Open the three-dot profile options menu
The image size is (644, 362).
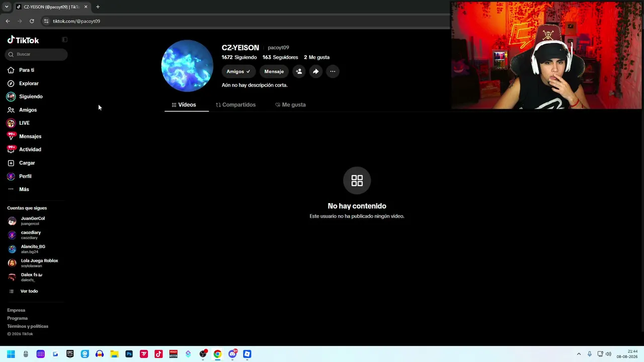(333, 71)
